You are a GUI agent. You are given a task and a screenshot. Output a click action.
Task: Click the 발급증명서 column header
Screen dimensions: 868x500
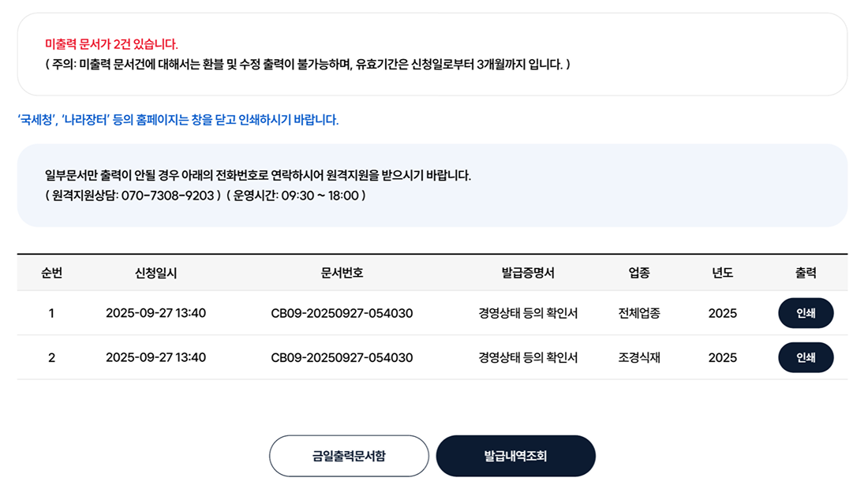coord(528,273)
